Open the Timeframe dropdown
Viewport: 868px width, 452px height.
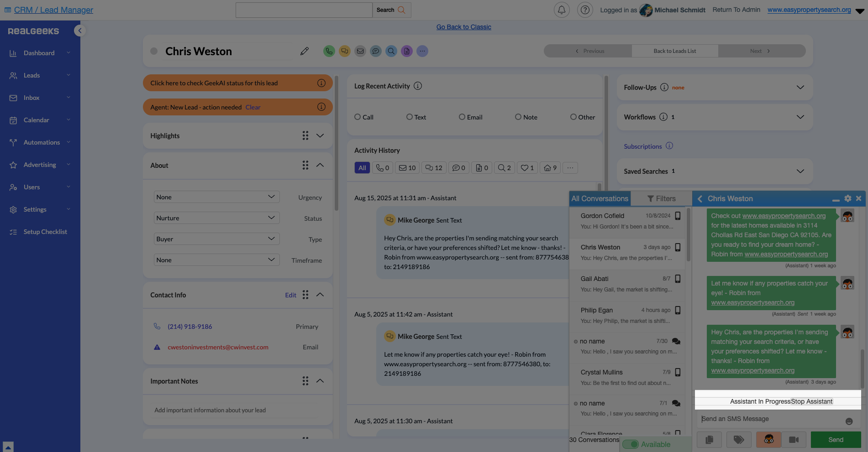216,260
